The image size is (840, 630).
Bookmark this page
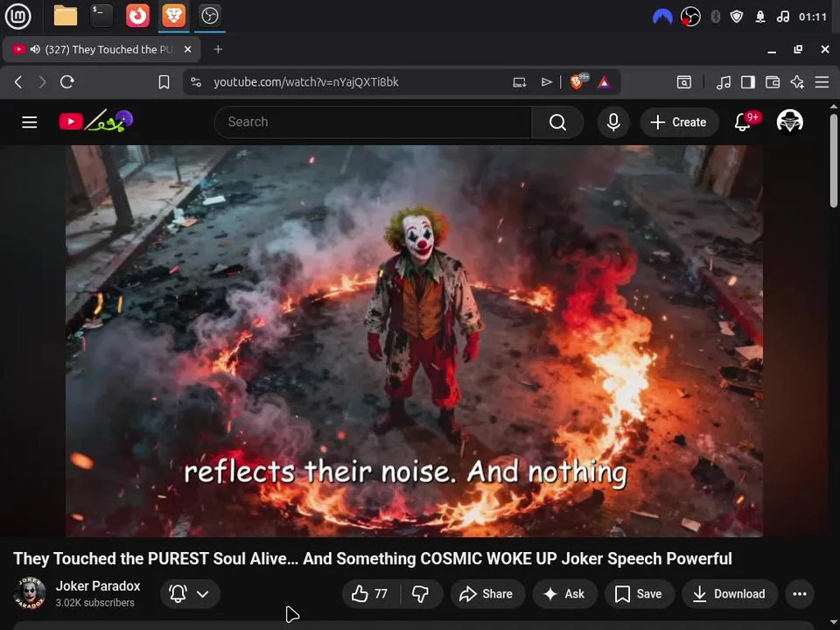pos(164,82)
